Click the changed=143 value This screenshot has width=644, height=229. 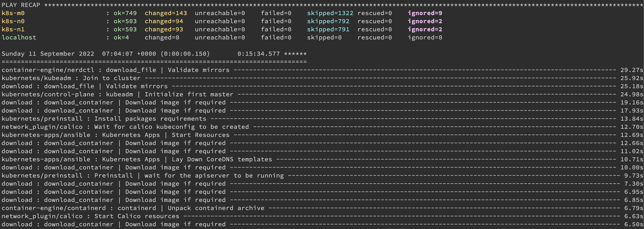tap(166, 13)
